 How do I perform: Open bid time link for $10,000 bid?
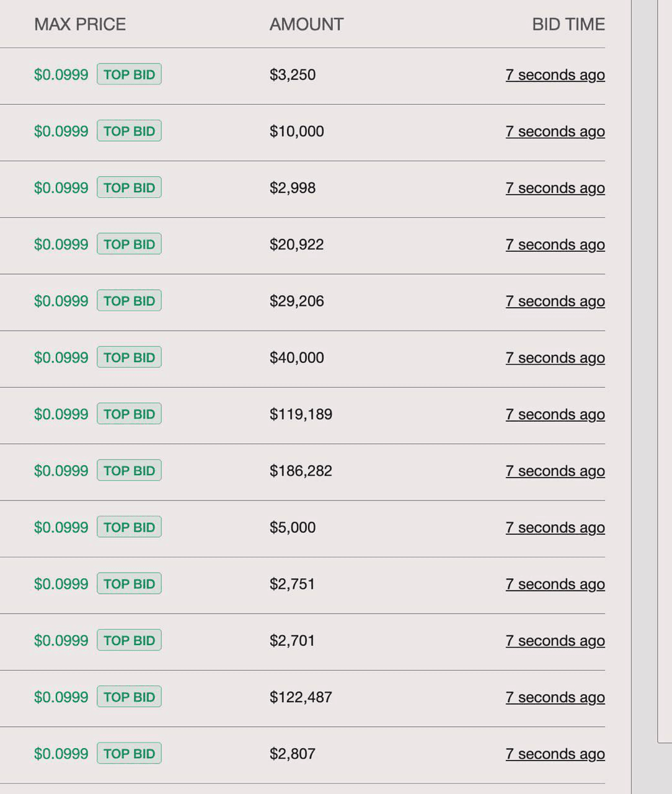pyautogui.click(x=555, y=132)
